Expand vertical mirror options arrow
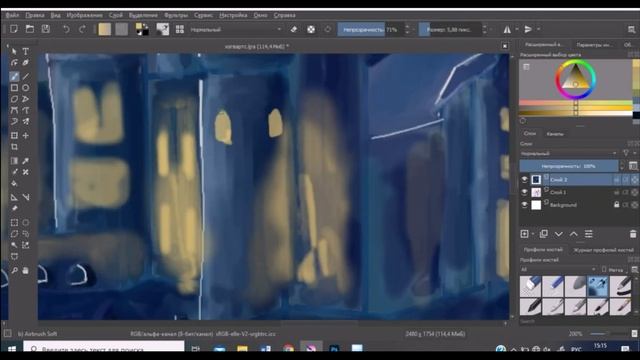This screenshot has width=640, height=360. pos(538,29)
